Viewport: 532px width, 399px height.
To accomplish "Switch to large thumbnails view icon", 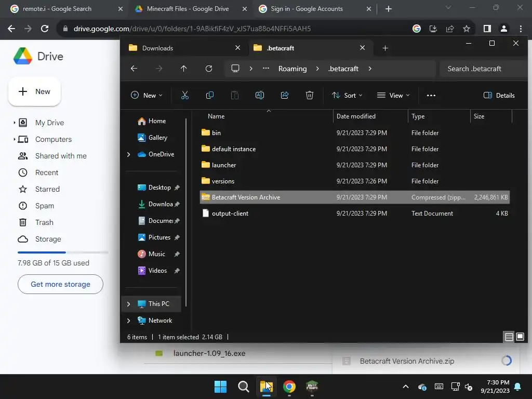I will [x=520, y=337].
